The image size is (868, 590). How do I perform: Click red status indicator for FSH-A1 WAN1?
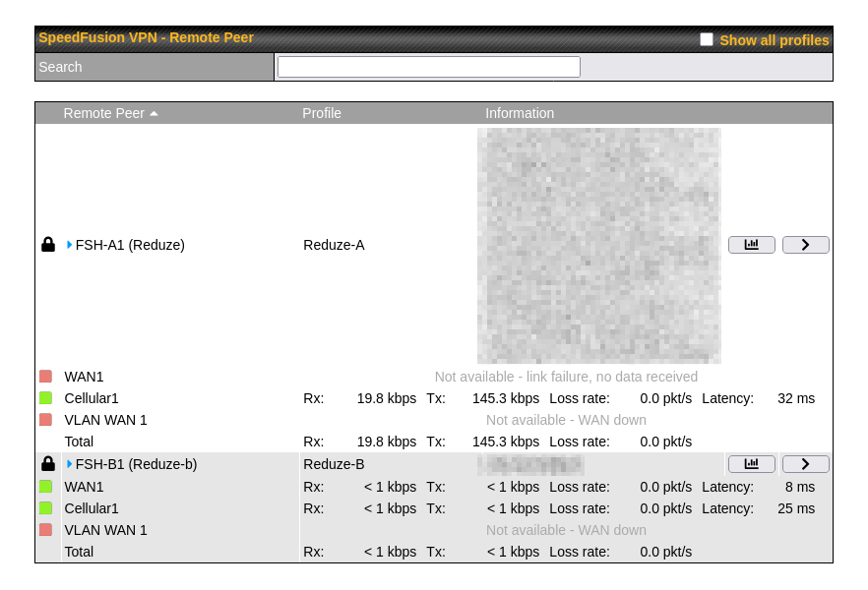click(45, 377)
